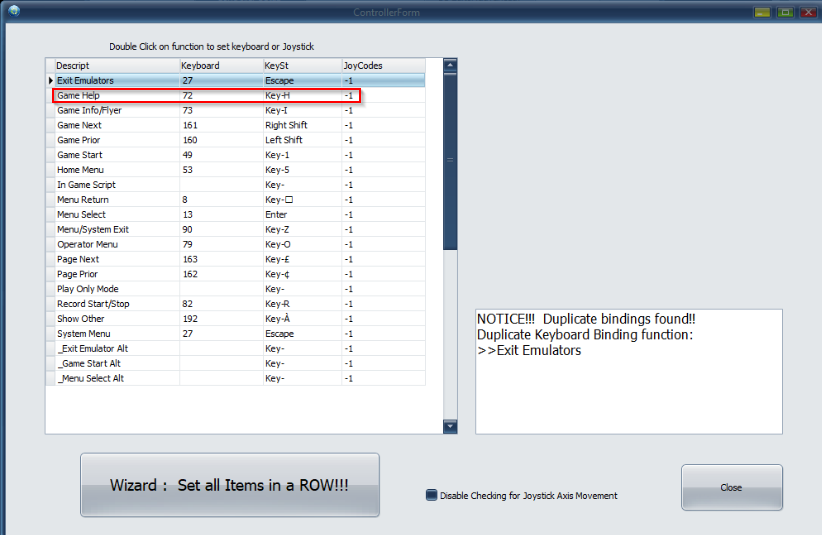Click the KeySt column header
Image resolution: width=822 pixels, height=535 pixels.
pos(300,66)
